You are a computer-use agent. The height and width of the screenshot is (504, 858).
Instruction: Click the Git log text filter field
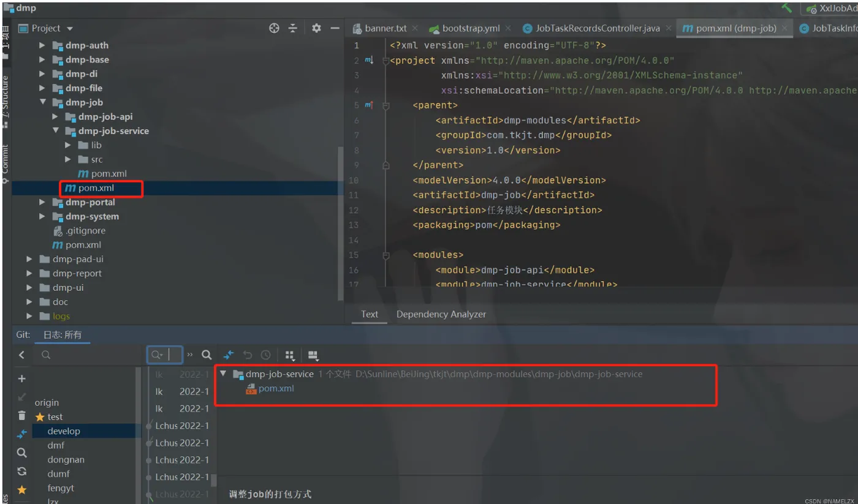tap(165, 355)
